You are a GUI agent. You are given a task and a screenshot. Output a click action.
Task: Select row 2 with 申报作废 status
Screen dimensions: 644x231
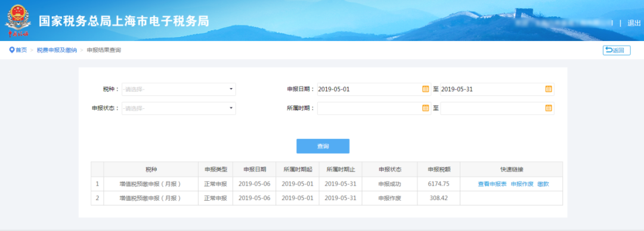327,198
